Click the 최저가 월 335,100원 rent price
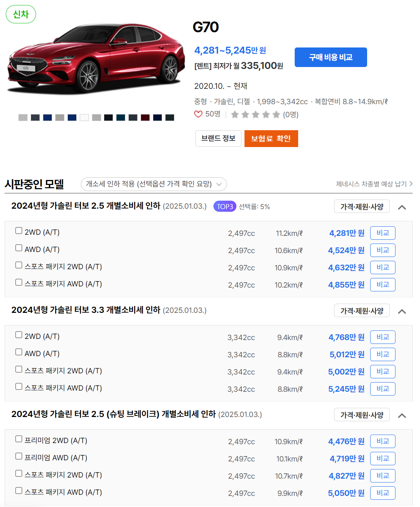420x507 pixels. [x=239, y=66]
